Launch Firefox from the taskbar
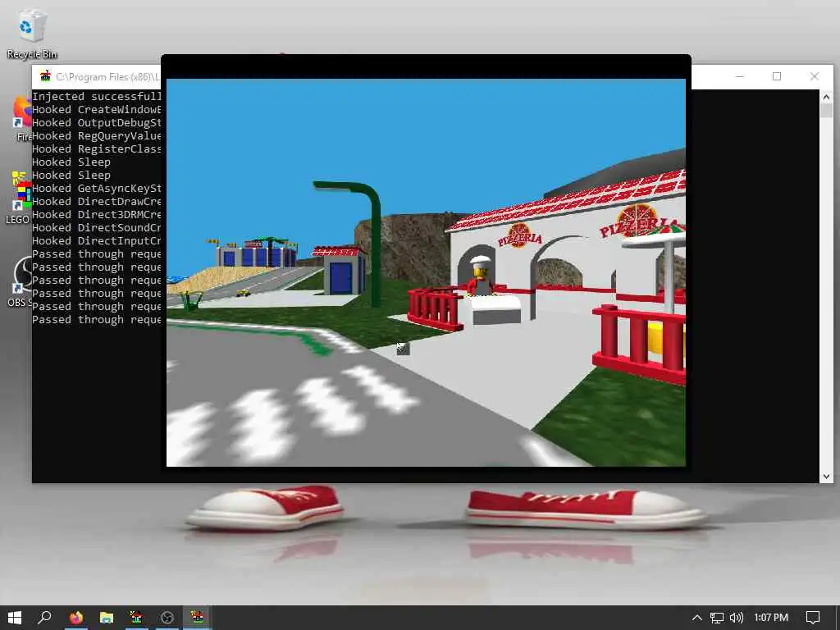 (76, 618)
